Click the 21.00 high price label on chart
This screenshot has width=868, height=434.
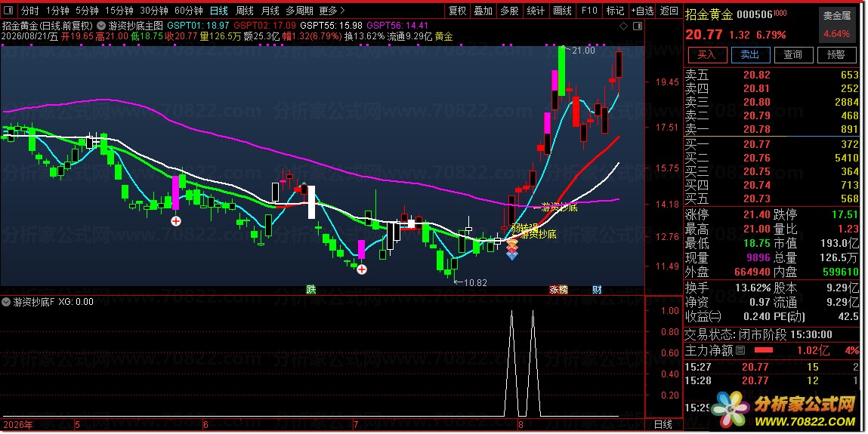pos(583,51)
